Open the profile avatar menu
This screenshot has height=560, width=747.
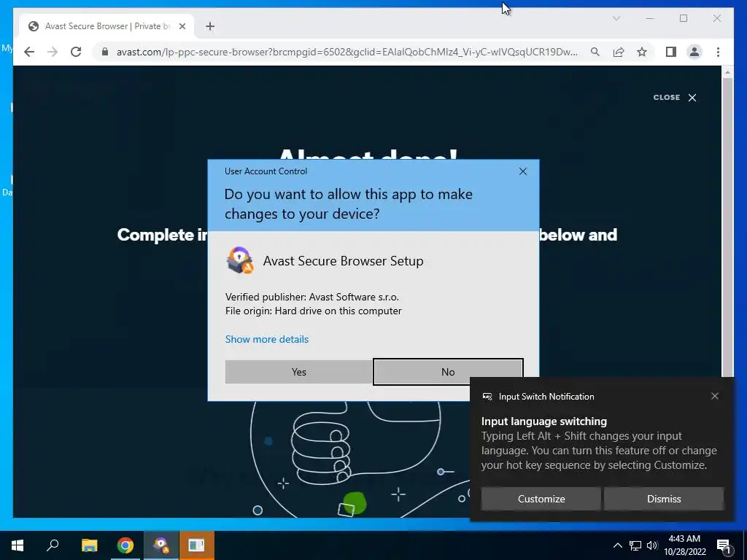[x=694, y=52]
